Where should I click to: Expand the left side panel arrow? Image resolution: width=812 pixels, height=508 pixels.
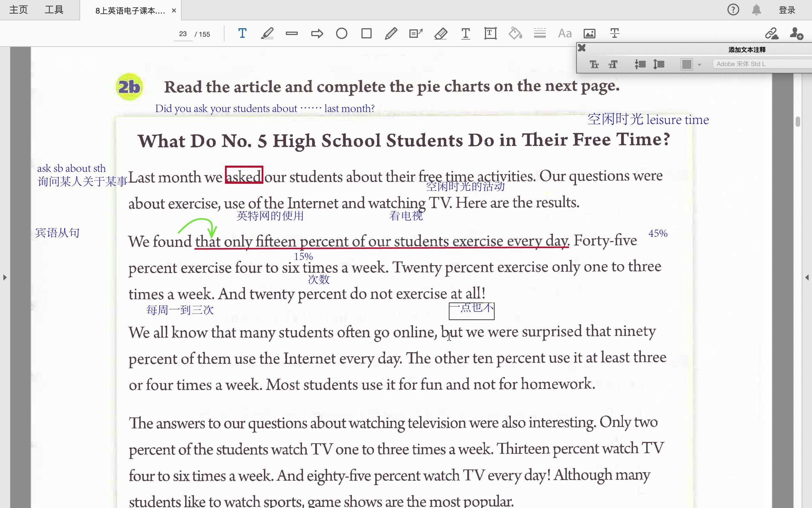click(5, 277)
